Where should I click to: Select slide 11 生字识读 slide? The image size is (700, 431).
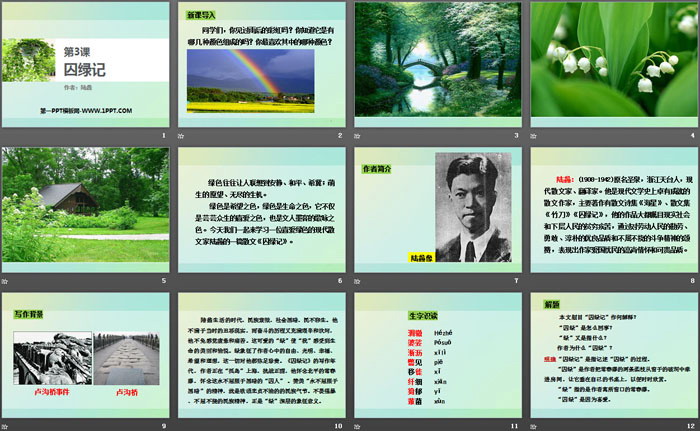click(x=438, y=355)
